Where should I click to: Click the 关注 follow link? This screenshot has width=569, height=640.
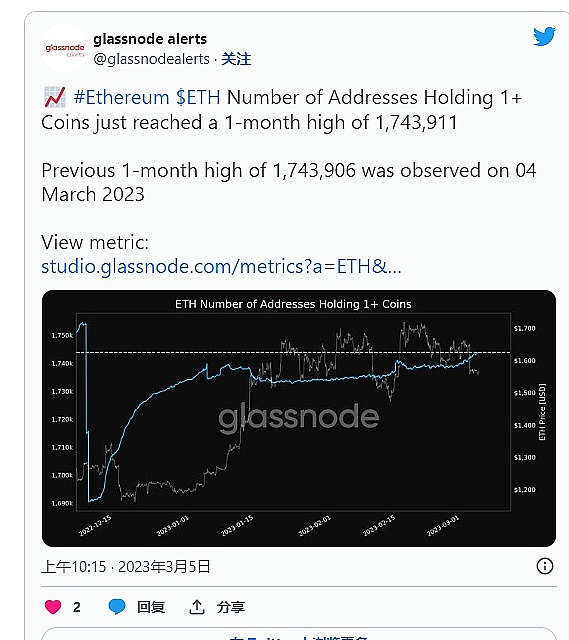click(x=236, y=59)
